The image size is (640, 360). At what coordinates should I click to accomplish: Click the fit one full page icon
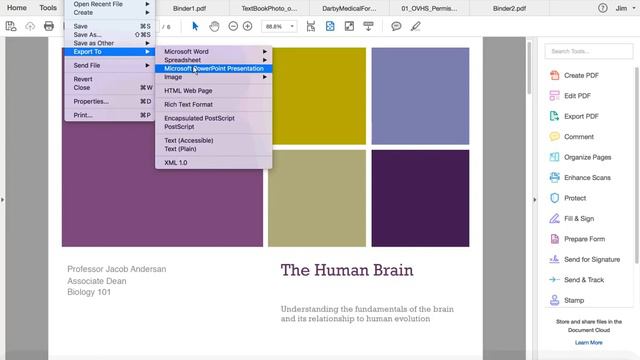point(330,27)
